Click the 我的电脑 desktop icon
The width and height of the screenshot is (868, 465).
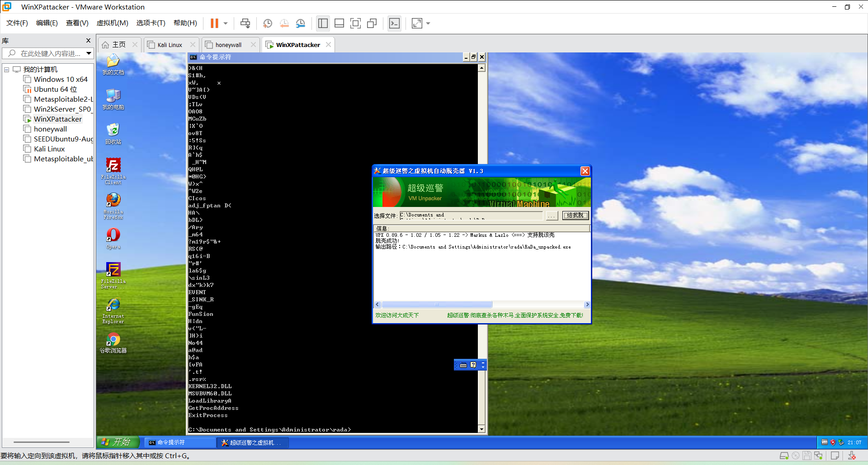(113, 99)
